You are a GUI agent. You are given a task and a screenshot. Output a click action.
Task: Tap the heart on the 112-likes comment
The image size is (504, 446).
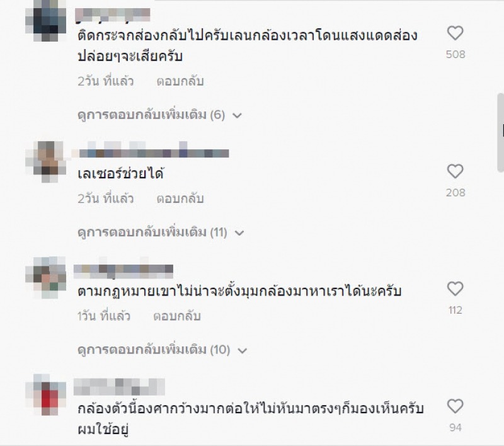coord(455,289)
